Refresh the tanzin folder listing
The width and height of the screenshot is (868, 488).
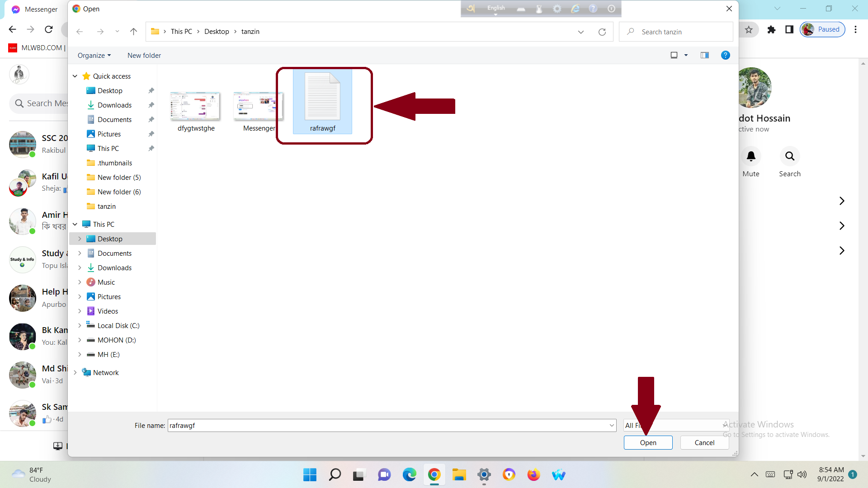point(602,32)
